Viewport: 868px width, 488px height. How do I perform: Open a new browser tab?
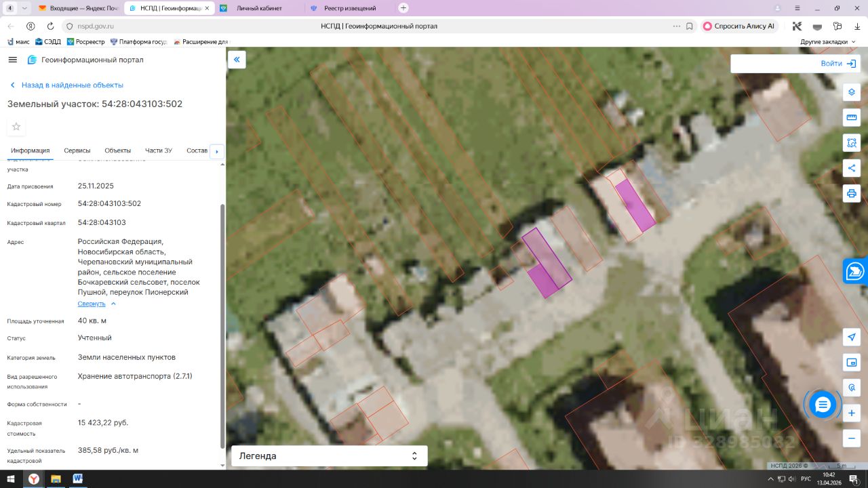pyautogui.click(x=403, y=8)
